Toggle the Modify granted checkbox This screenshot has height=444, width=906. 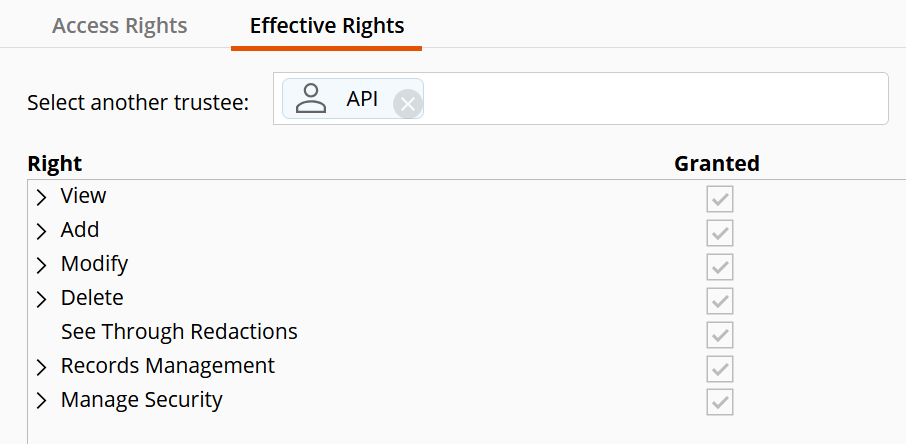719,267
